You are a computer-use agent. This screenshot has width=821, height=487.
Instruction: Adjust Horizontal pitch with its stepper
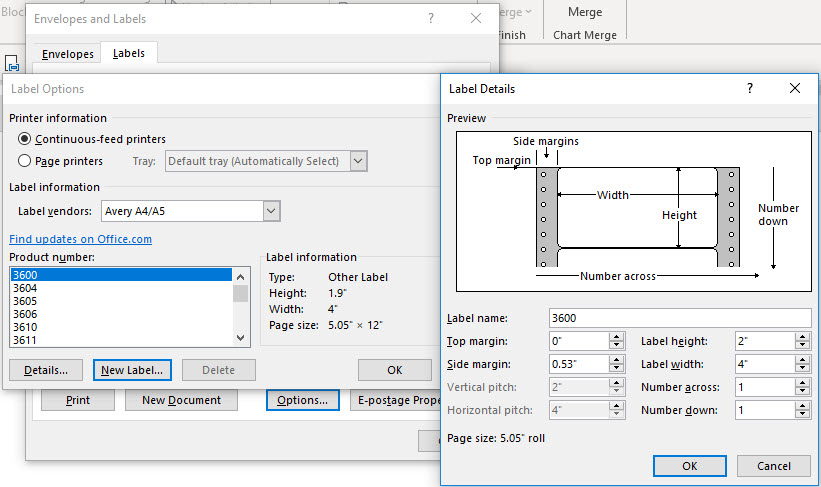(617, 411)
